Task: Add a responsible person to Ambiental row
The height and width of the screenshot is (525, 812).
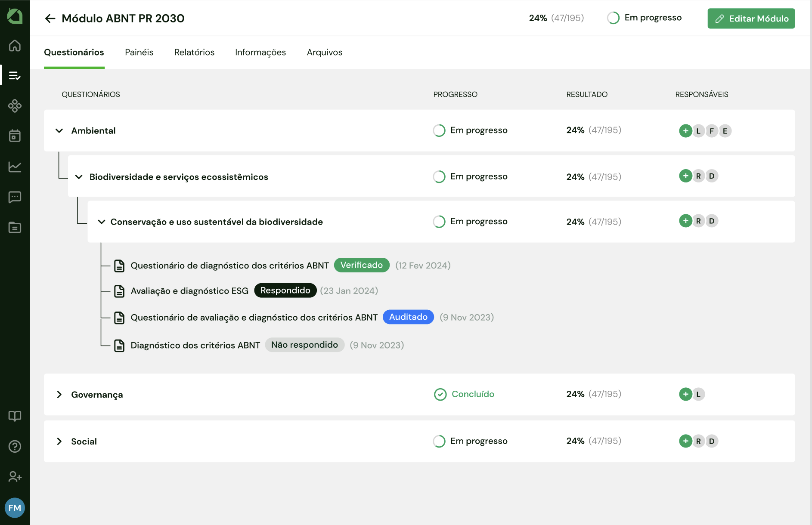Action: 685,131
